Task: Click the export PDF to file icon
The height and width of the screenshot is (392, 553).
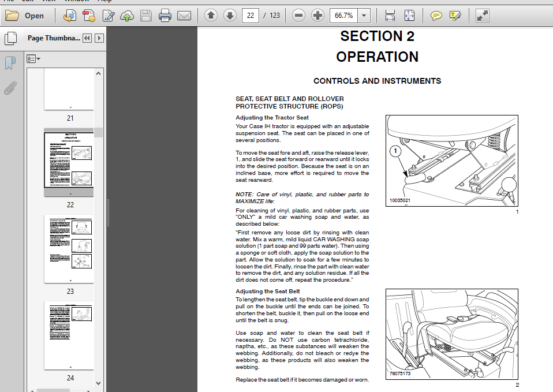Action: [x=69, y=16]
